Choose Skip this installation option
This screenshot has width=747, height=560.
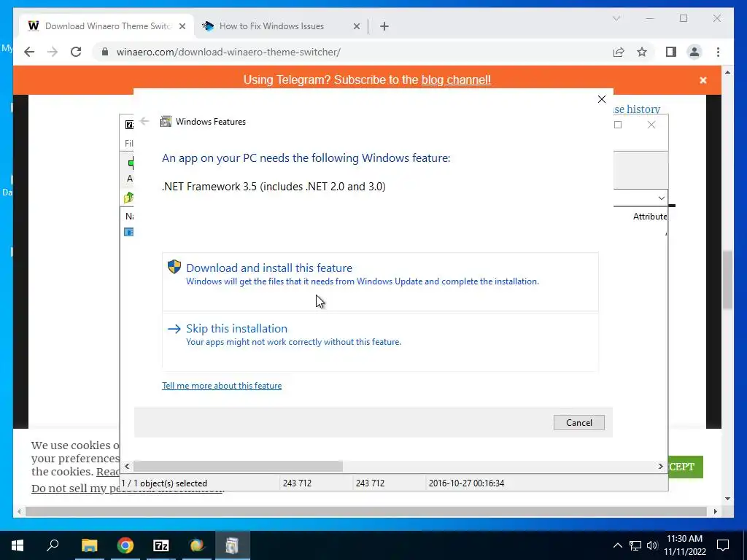click(x=379, y=341)
